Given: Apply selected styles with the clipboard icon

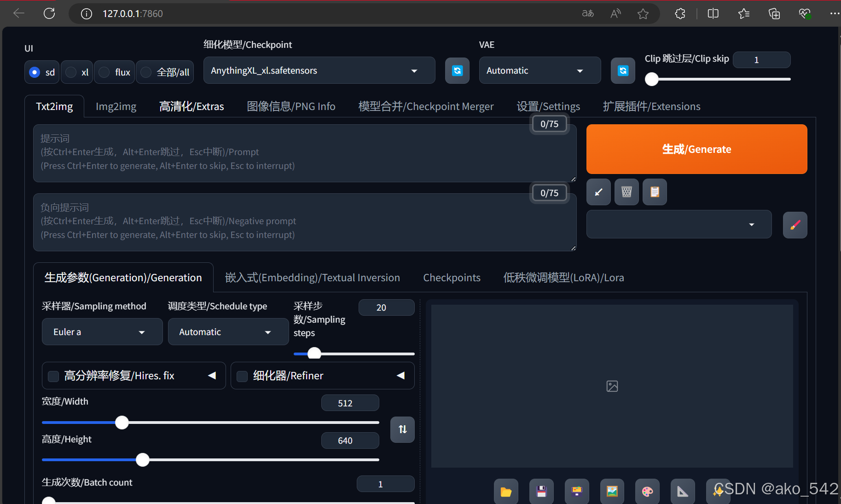Looking at the screenshot, I should [x=655, y=192].
